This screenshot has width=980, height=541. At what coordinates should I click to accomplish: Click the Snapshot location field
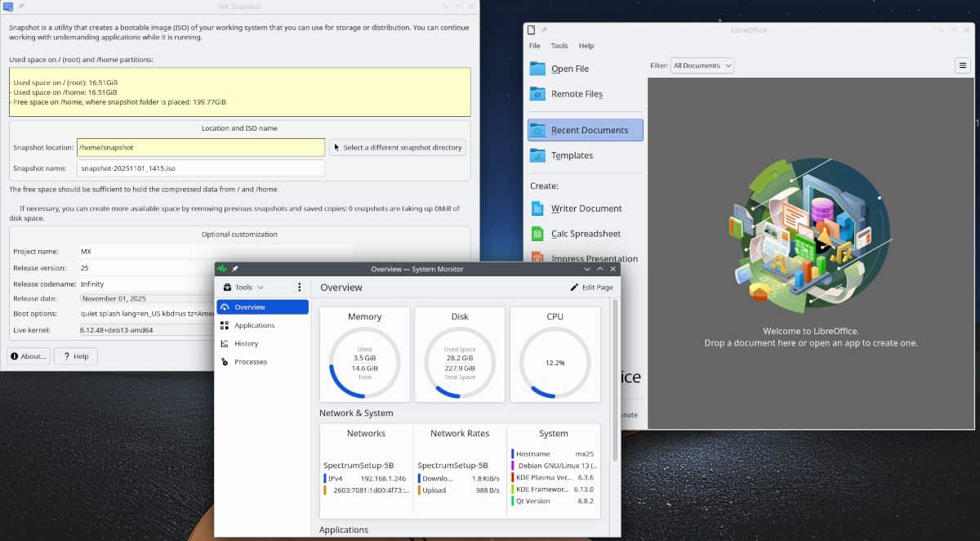click(x=201, y=148)
